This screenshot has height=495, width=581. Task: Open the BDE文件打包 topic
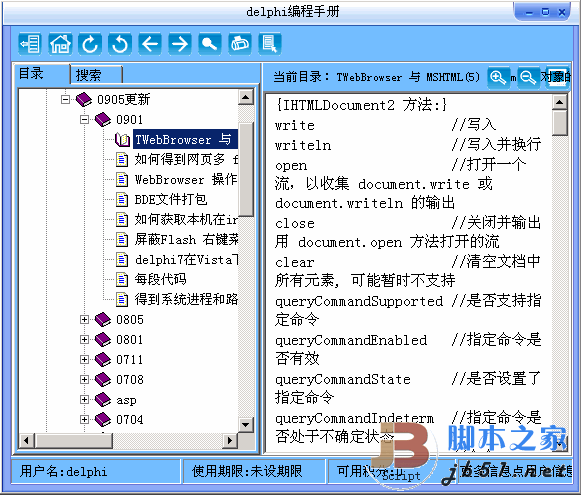tap(171, 199)
